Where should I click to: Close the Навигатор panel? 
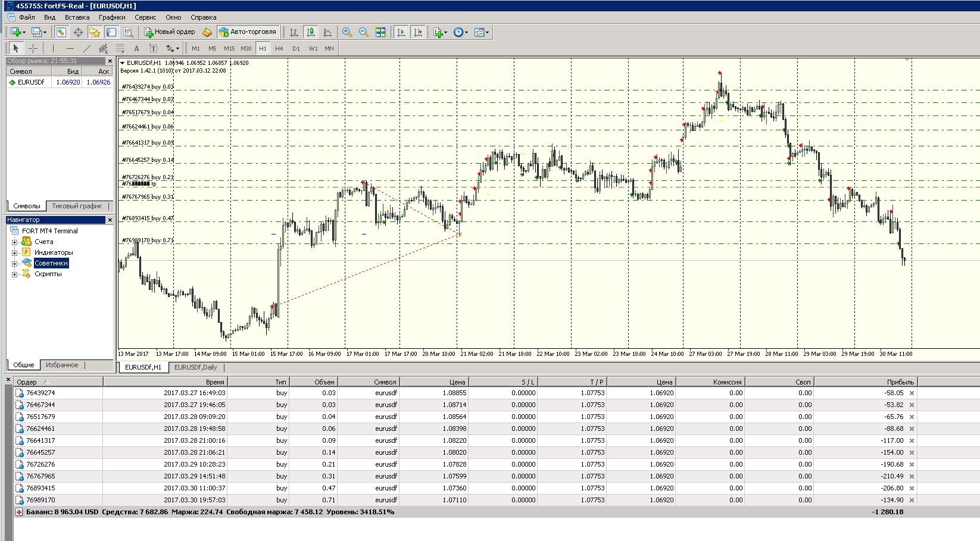[110, 220]
